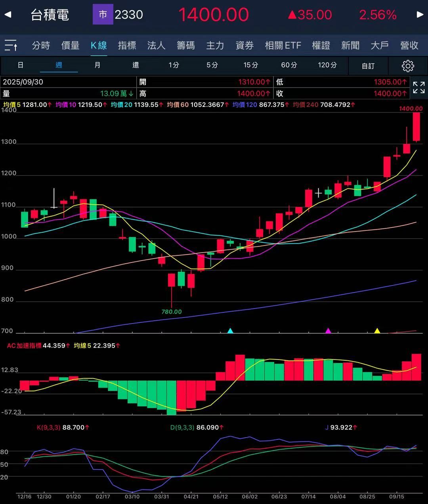This screenshot has height=504, width=428.
Task: Tap the 均價20 moving average legend
Action: 137,105
